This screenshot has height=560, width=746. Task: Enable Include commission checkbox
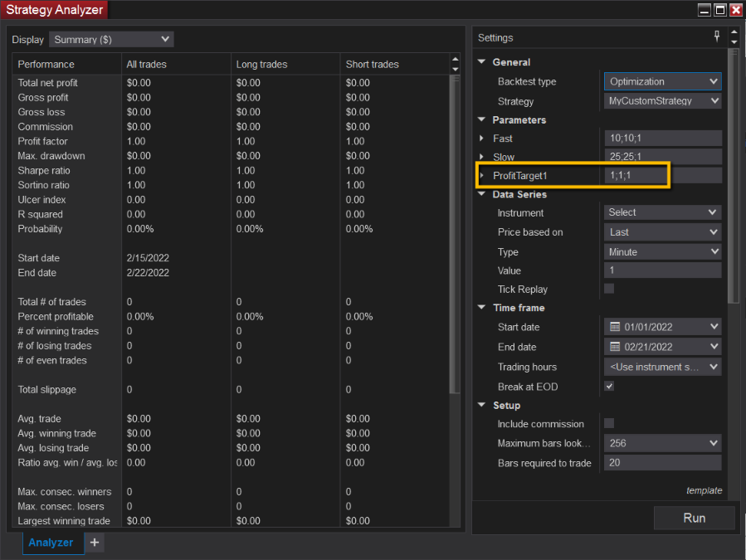click(x=609, y=423)
